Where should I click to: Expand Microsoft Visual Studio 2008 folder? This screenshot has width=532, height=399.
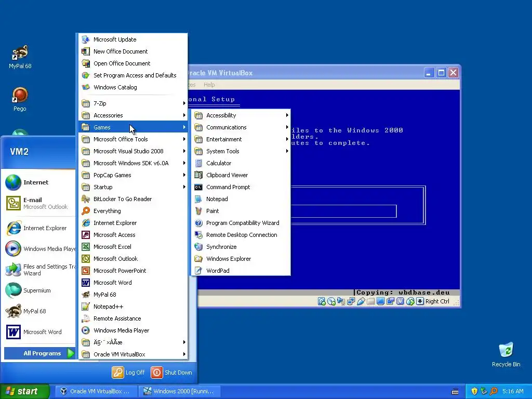133,151
